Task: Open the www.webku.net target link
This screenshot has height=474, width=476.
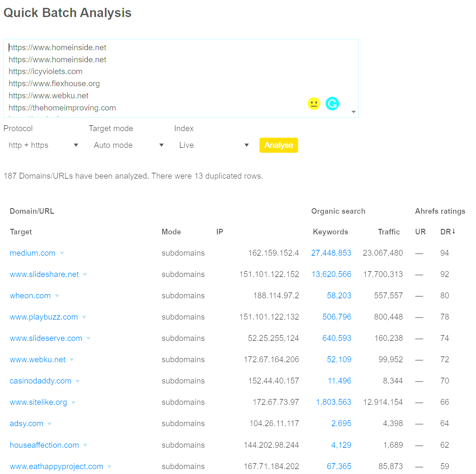Action: point(38,360)
